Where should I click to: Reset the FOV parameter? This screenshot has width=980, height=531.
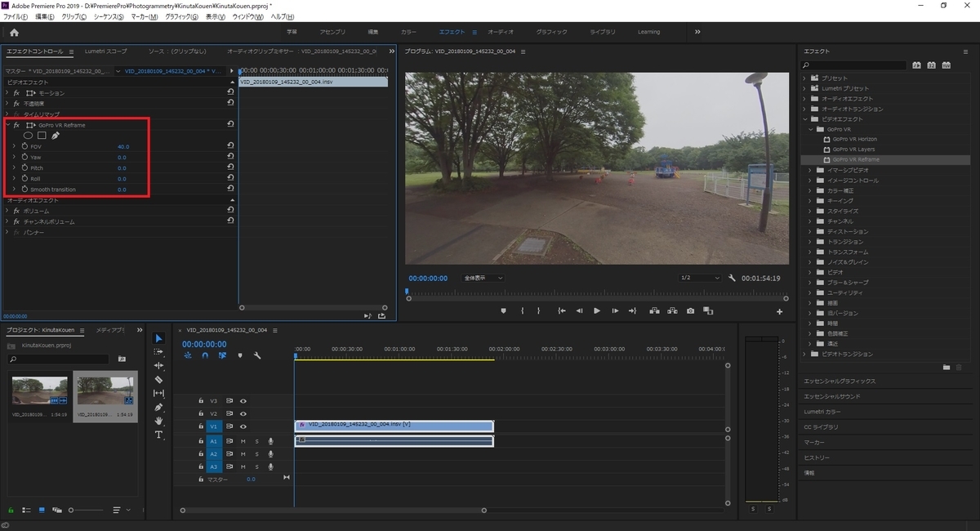click(230, 146)
